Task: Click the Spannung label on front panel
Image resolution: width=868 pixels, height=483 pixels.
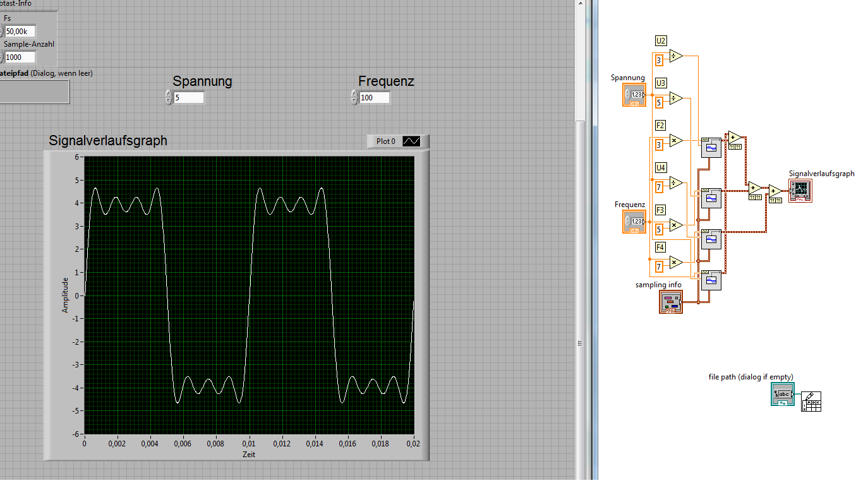Action: pyautogui.click(x=202, y=81)
